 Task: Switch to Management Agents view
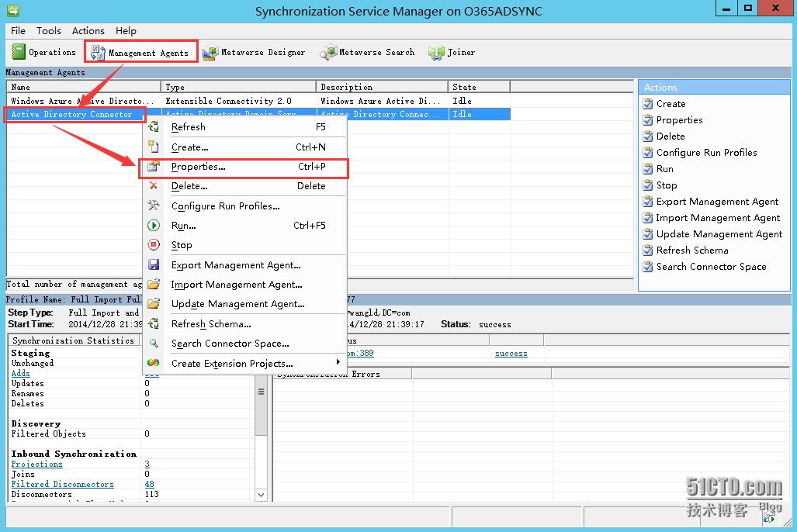[140, 53]
